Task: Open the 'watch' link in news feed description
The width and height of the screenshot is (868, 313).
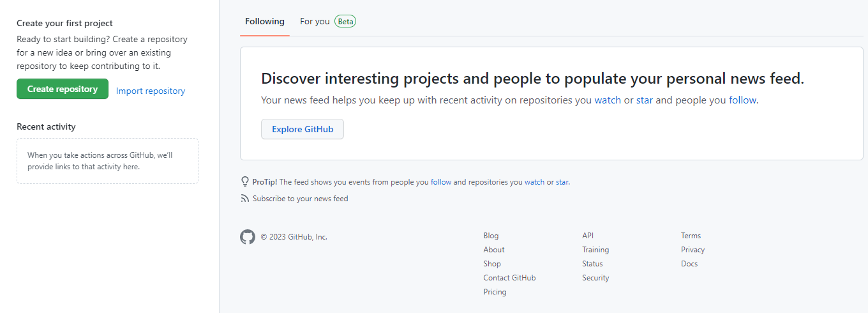Action: (x=608, y=100)
